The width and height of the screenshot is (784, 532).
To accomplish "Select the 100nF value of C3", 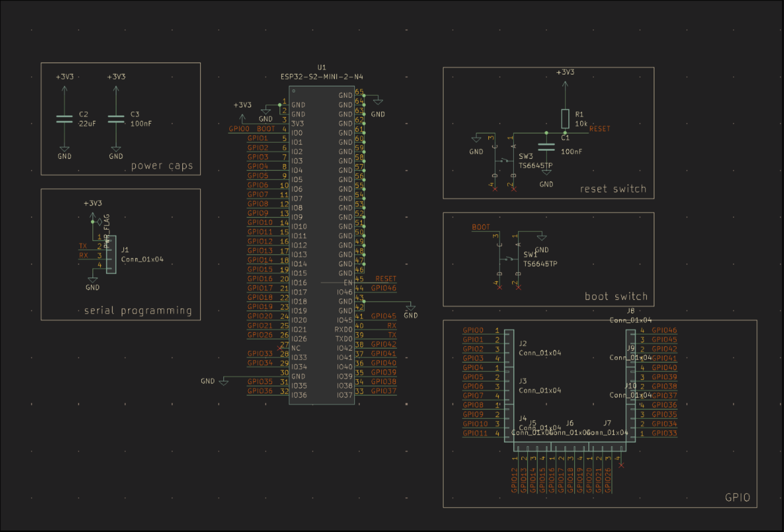I will click(x=141, y=124).
